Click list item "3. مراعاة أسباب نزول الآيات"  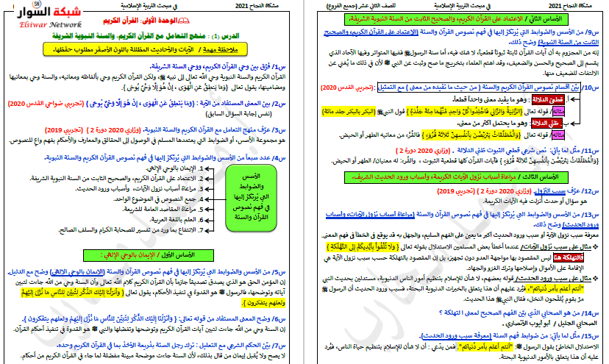[x=140, y=189]
